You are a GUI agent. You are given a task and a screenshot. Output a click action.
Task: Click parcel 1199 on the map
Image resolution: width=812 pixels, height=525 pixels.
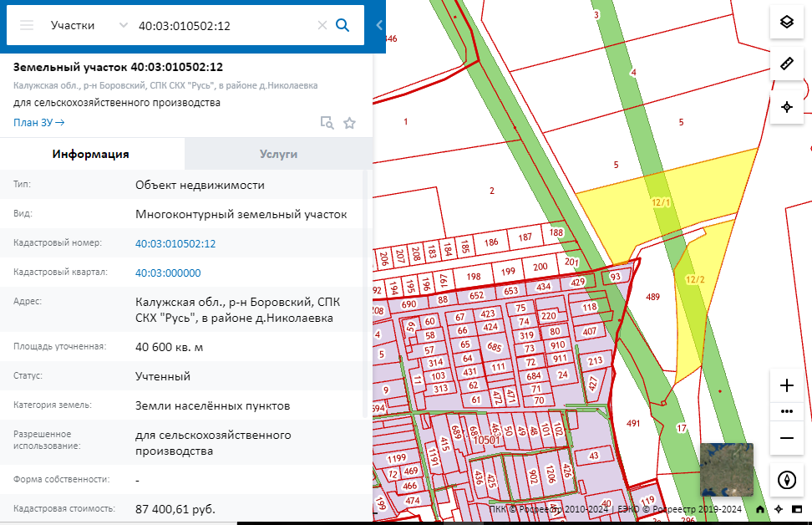[x=397, y=458]
